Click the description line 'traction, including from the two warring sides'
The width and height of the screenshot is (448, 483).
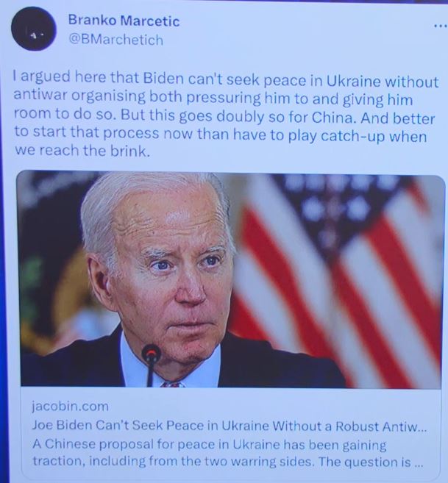click(227, 462)
